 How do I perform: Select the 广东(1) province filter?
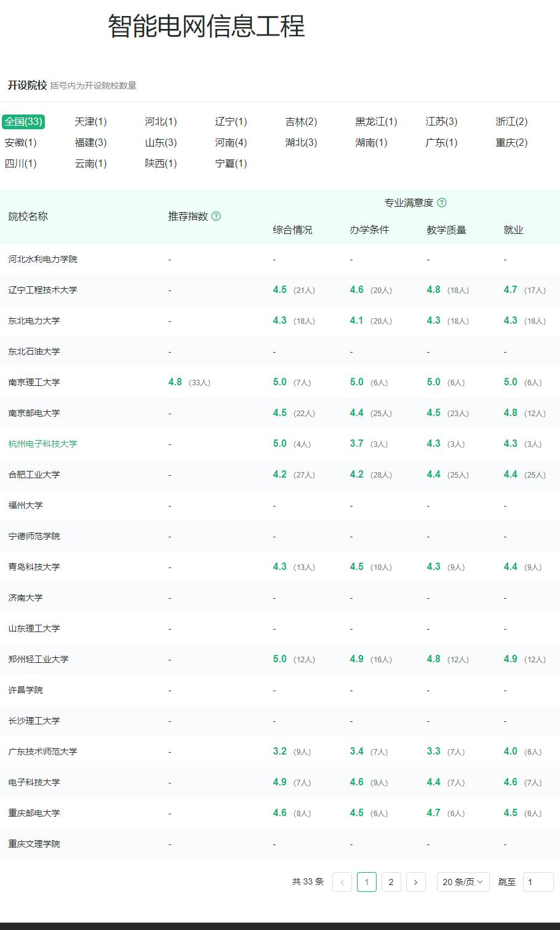pyautogui.click(x=439, y=143)
